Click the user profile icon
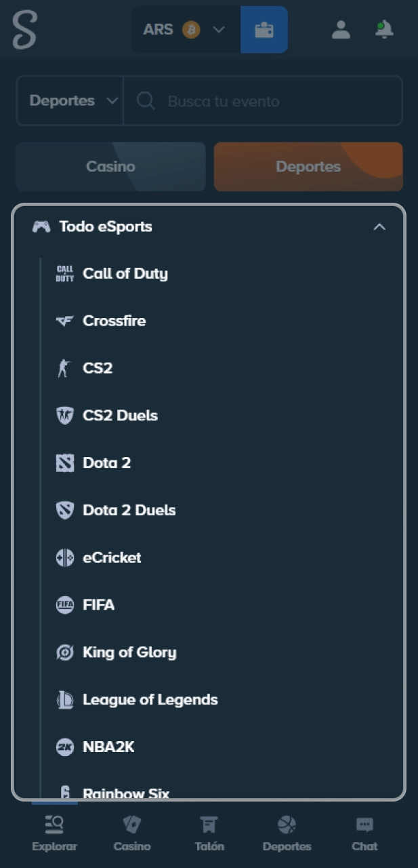Image resolution: width=418 pixels, height=868 pixels. click(341, 29)
